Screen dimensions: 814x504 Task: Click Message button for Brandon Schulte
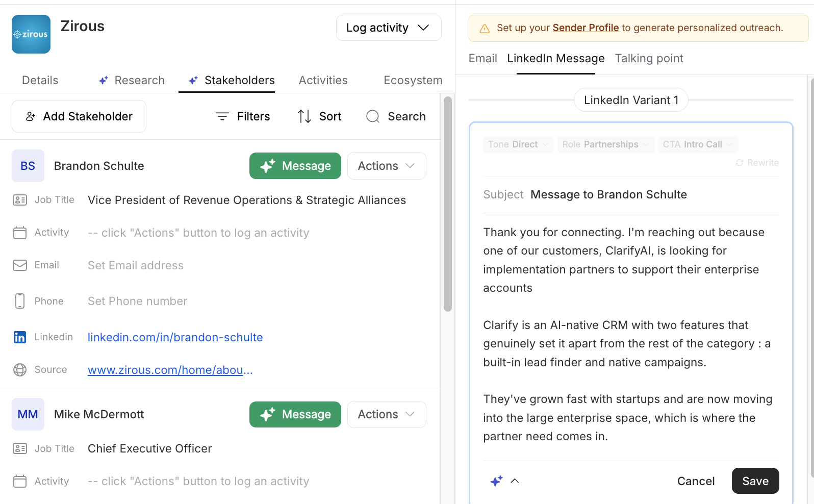[x=295, y=166]
